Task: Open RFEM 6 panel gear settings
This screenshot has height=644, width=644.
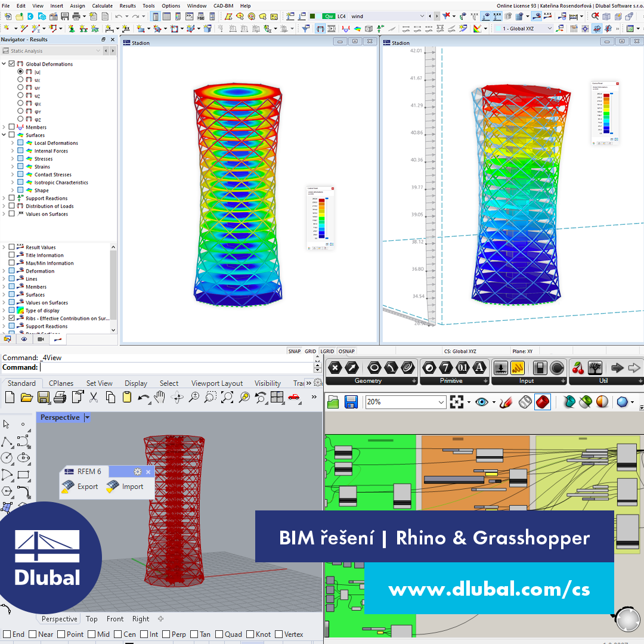Action: coord(138,472)
